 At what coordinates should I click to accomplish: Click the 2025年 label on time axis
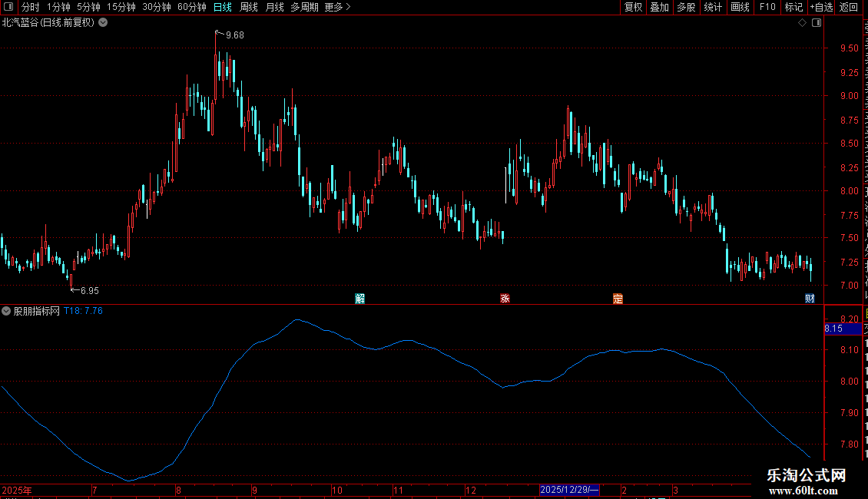click(17, 490)
